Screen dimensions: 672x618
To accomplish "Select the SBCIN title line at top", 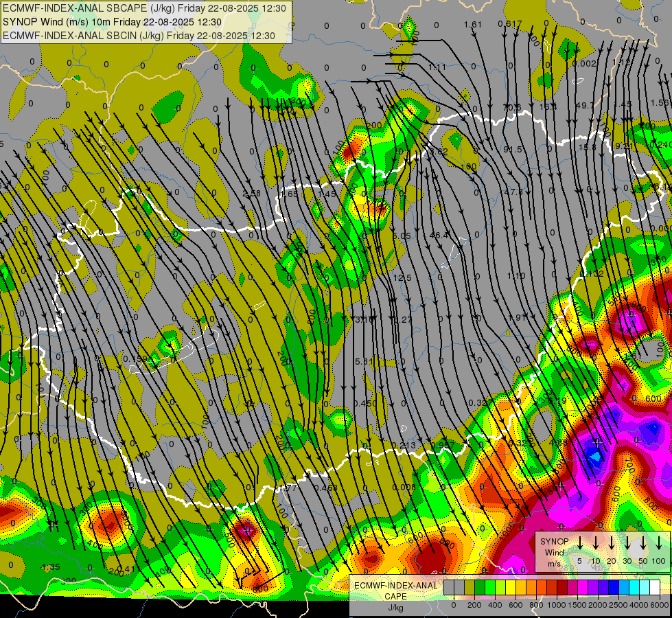I will tap(139, 36).
